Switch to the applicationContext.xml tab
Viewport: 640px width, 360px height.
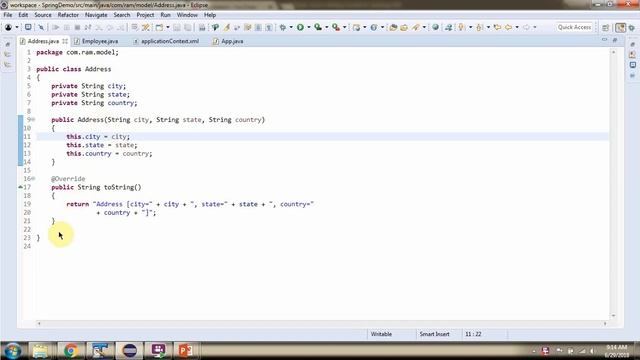[166, 41]
